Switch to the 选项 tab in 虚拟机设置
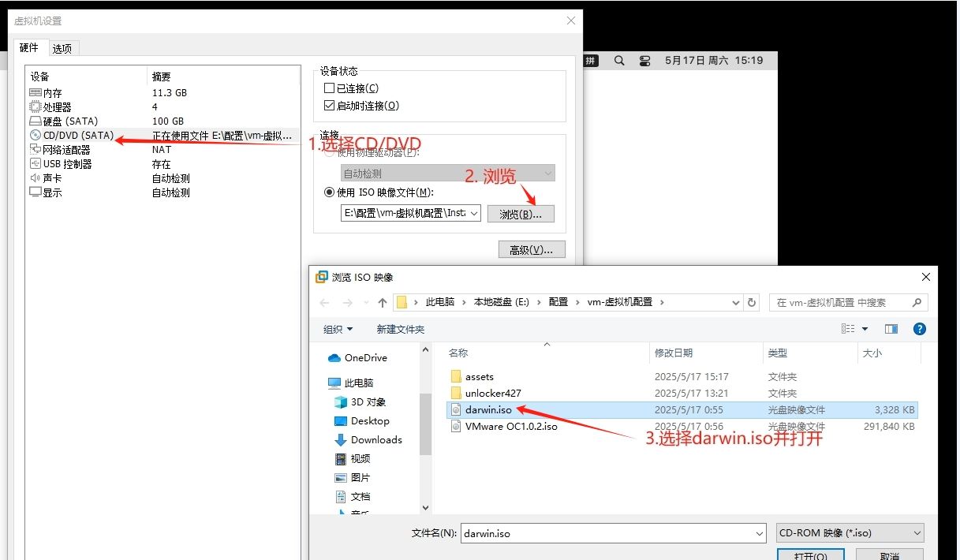The image size is (960, 560). [62, 47]
